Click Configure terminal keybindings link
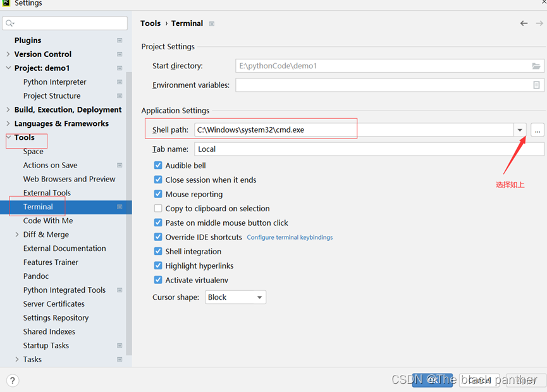The image size is (547, 392). coord(290,238)
